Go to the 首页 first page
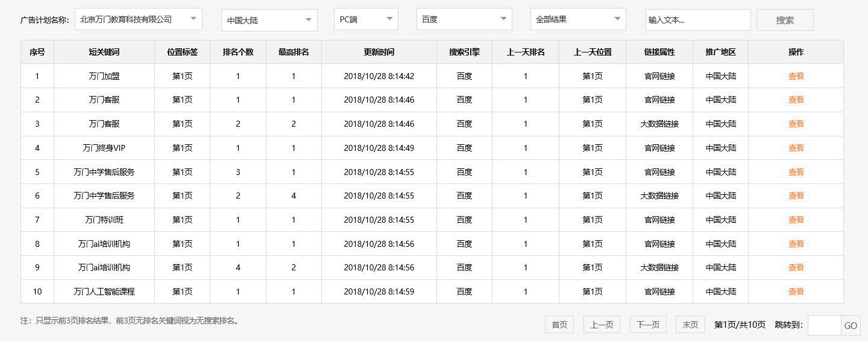868x341 pixels. [x=559, y=325]
